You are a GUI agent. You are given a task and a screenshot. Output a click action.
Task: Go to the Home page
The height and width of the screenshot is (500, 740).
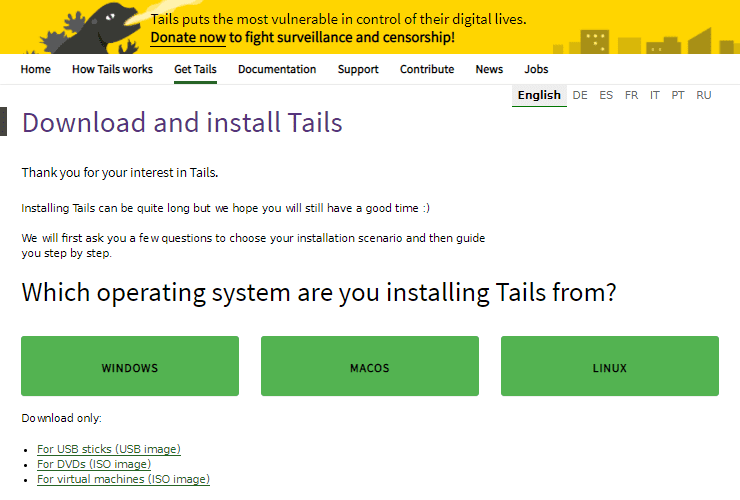[x=35, y=69]
